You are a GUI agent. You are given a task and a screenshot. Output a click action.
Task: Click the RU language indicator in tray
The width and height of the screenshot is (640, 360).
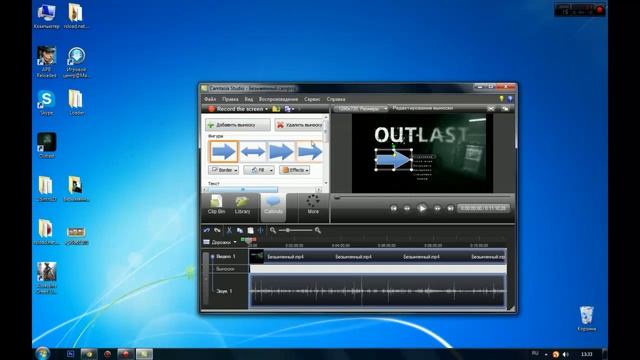coord(535,353)
